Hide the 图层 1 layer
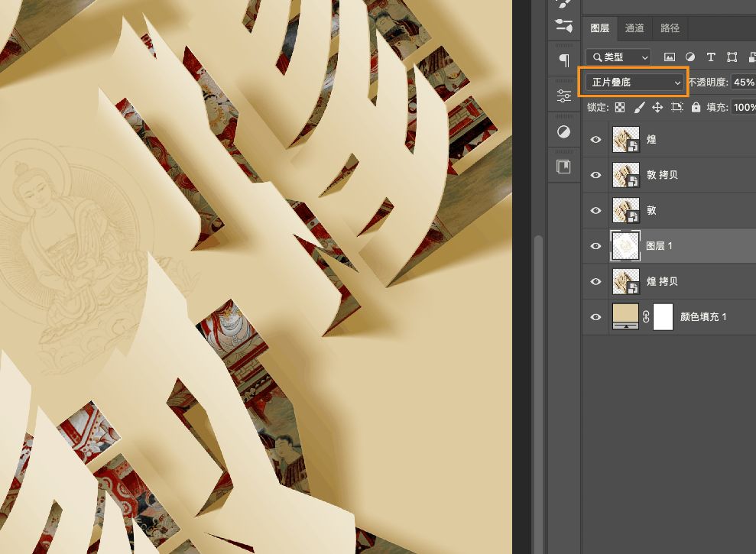 coord(596,246)
